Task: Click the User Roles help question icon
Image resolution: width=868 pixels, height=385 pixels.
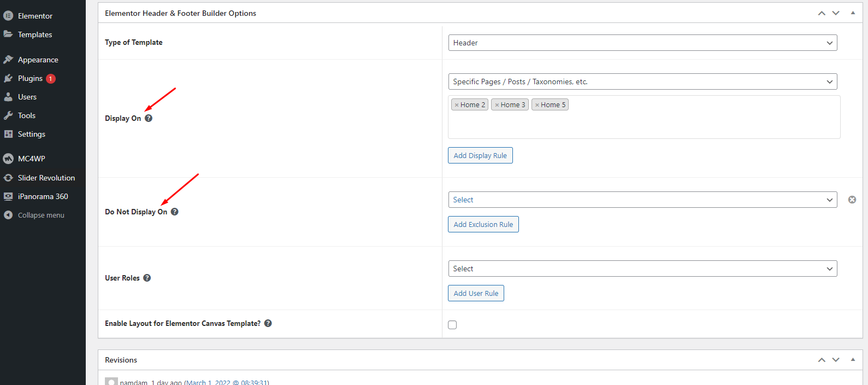Action: (x=147, y=278)
